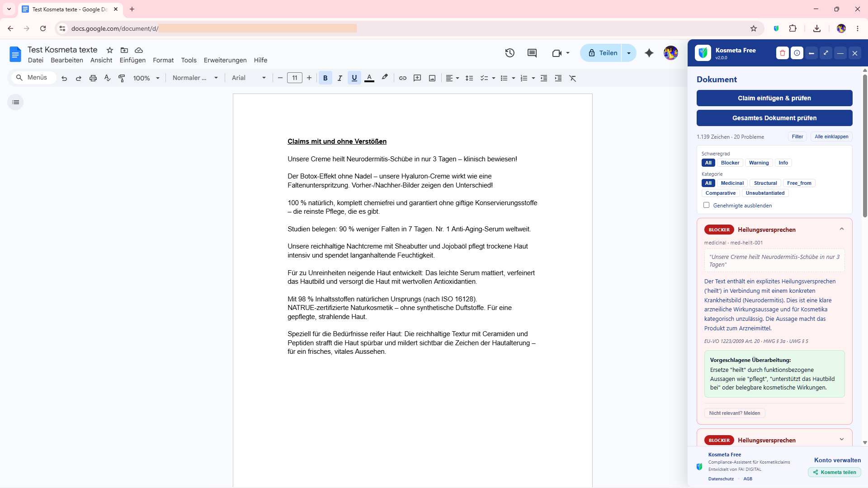
Task: Toggle italic formatting
Action: click(x=340, y=78)
